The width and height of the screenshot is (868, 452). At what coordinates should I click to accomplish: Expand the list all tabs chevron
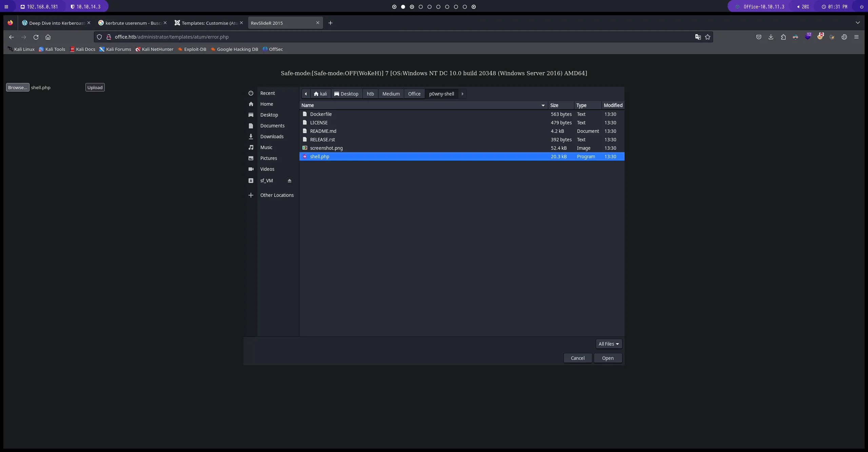(x=857, y=23)
